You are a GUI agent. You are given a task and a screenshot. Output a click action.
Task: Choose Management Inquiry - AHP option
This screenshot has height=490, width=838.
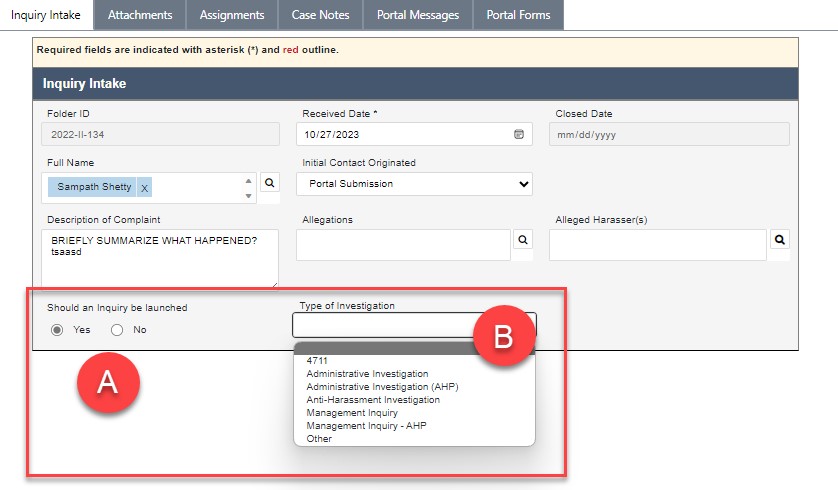tap(366, 425)
